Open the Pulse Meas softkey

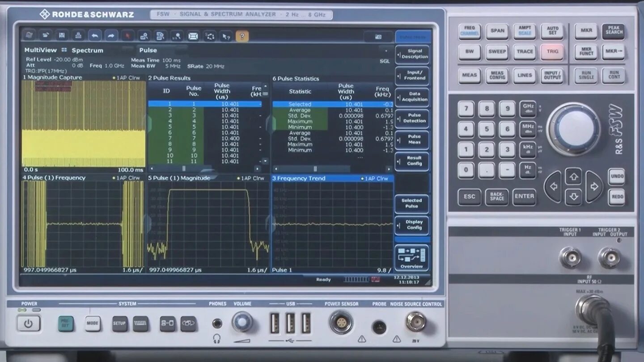click(x=412, y=139)
